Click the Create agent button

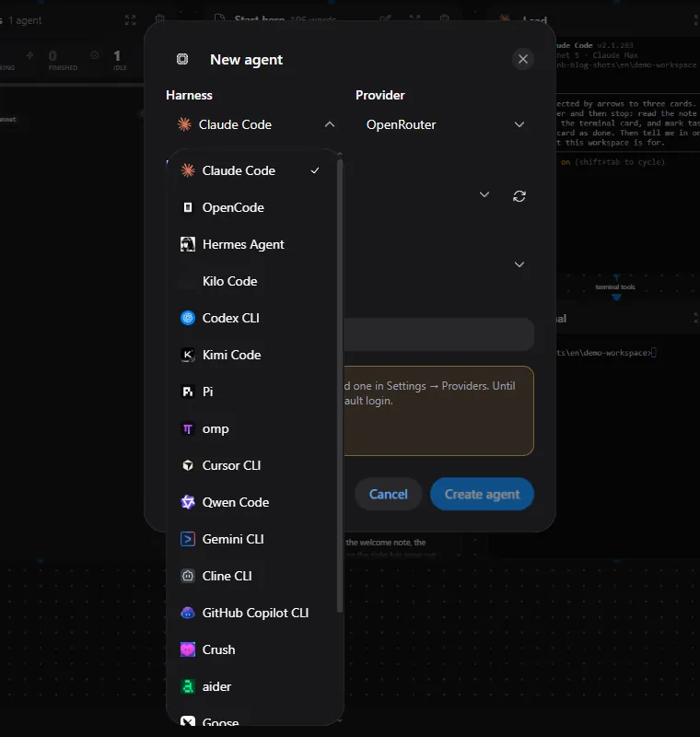coord(482,494)
